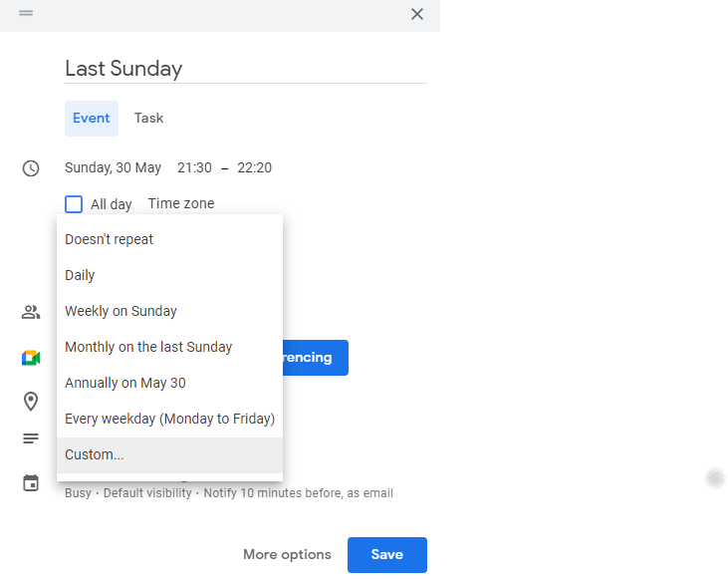Save the event

click(x=386, y=555)
